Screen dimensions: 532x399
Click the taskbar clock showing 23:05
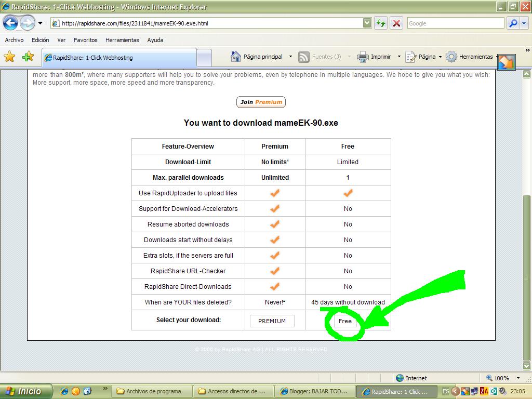pyautogui.click(x=518, y=391)
